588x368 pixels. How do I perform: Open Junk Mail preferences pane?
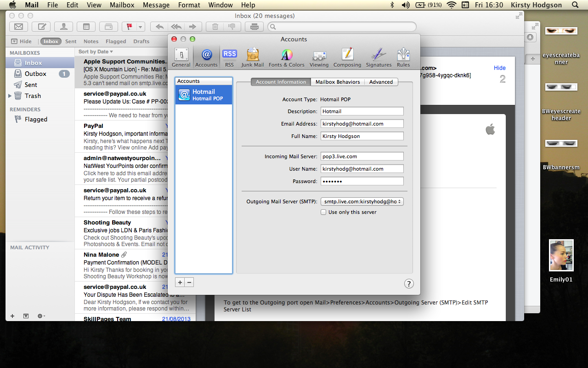pyautogui.click(x=253, y=57)
